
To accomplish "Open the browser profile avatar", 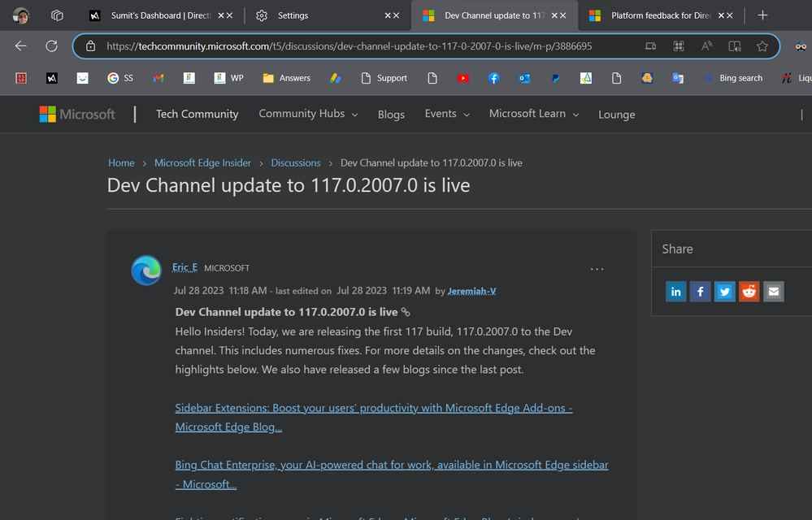I will 20,15.
